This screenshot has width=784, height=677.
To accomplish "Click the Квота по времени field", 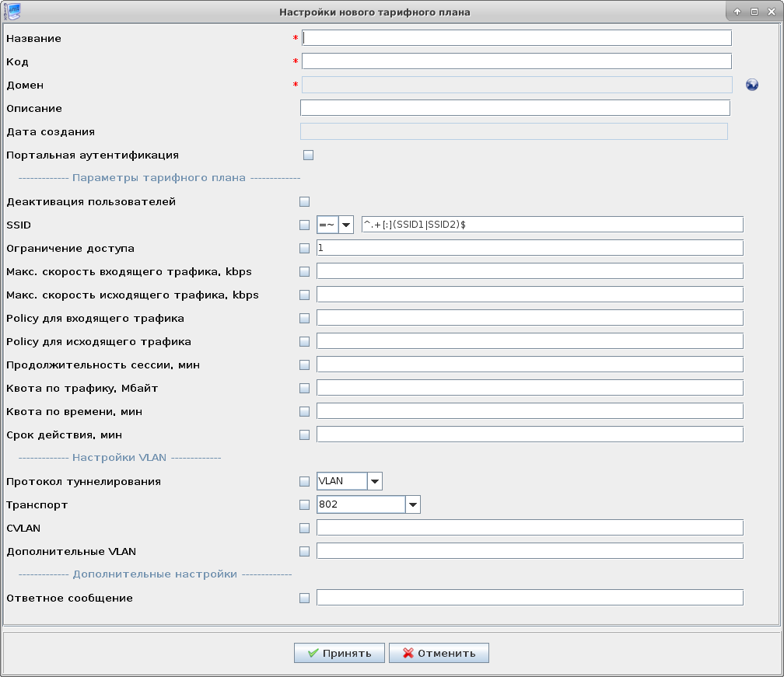I will (530, 411).
